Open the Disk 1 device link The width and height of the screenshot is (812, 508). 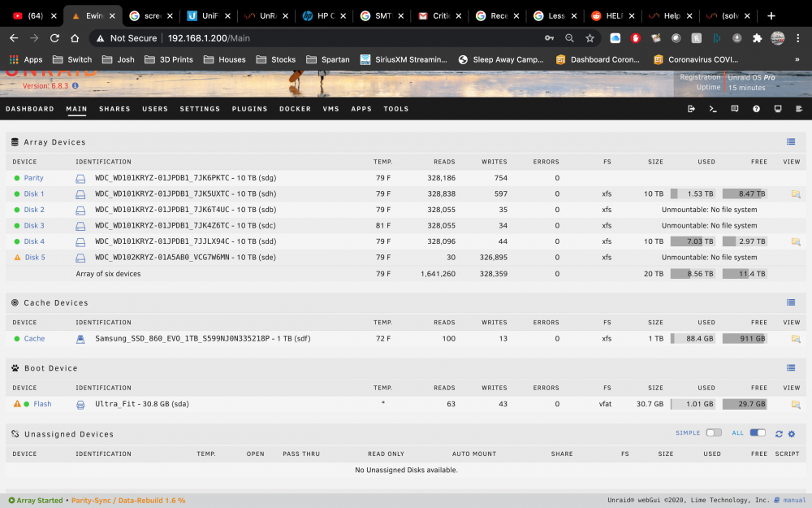(33, 194)
